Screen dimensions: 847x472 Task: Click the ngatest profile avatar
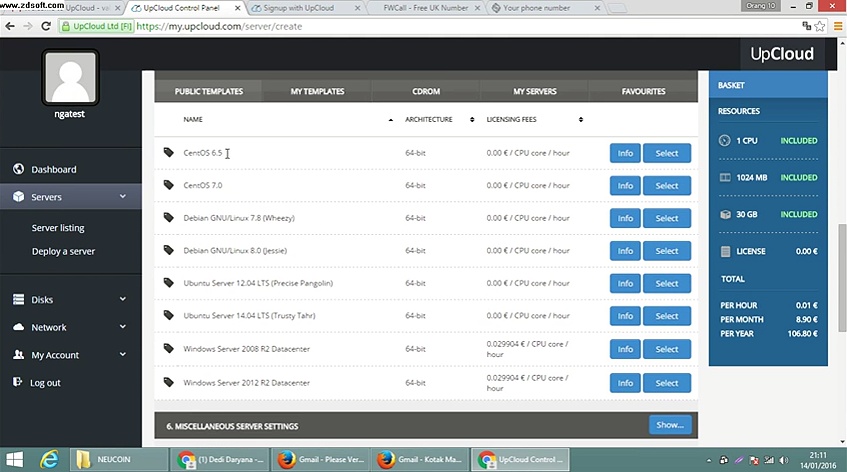click(70, 77)
